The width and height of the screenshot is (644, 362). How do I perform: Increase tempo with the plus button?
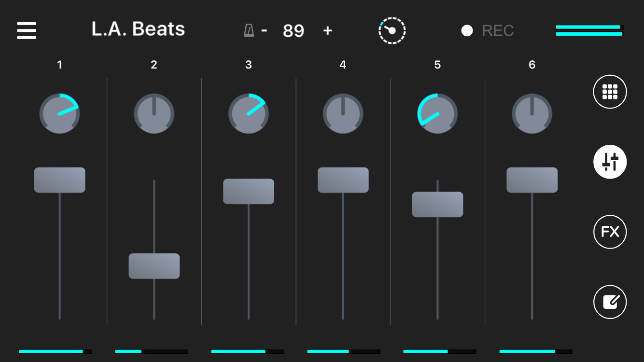click(328, 30)
